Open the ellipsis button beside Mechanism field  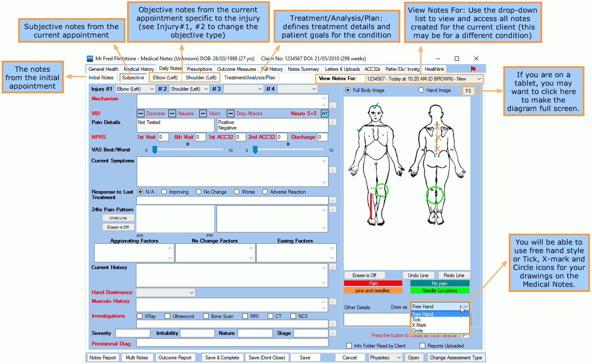333,105
